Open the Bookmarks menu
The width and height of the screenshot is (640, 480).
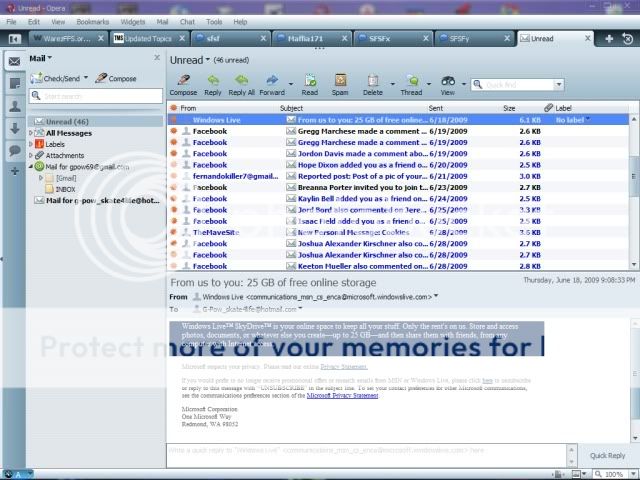93,22
